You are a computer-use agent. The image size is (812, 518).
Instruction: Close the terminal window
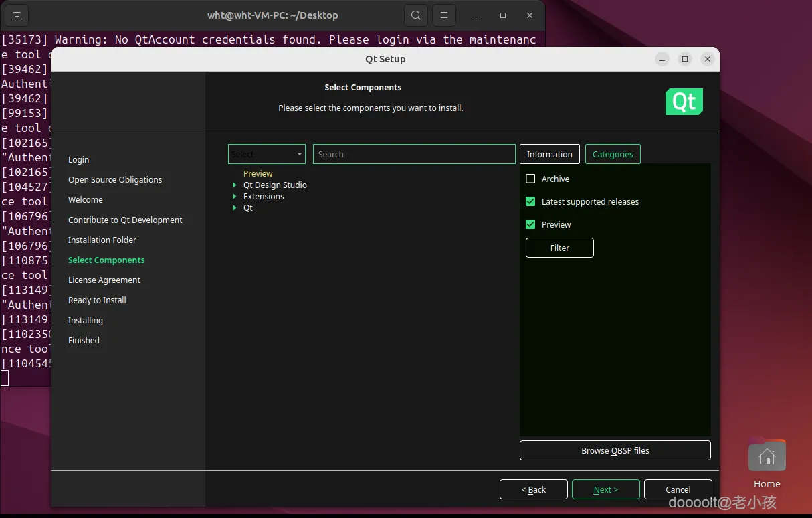(530, 15)
